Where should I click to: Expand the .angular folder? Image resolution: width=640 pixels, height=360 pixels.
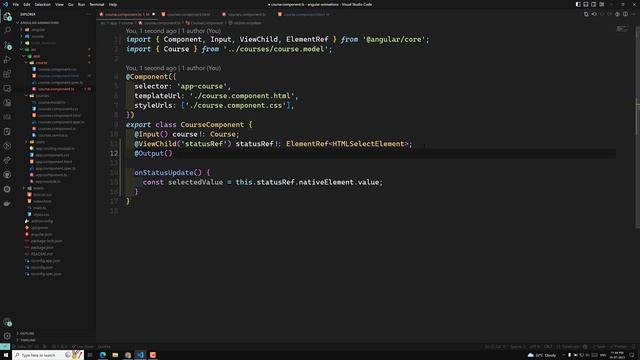coord(38,30)
